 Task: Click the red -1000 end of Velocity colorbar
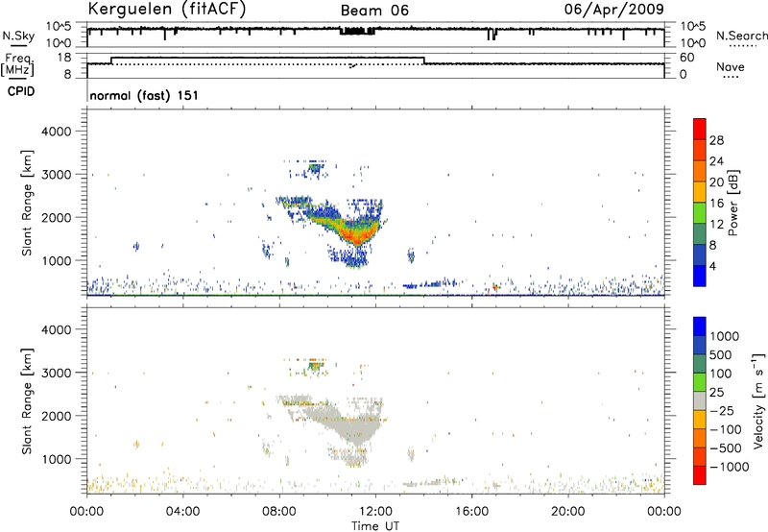click(x=700, y=475)
